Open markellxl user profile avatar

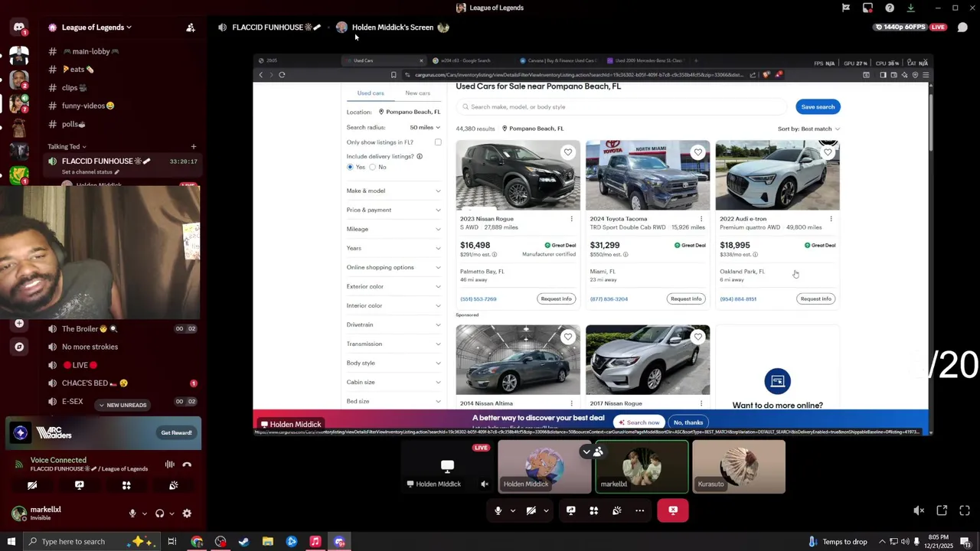[18, 514]
